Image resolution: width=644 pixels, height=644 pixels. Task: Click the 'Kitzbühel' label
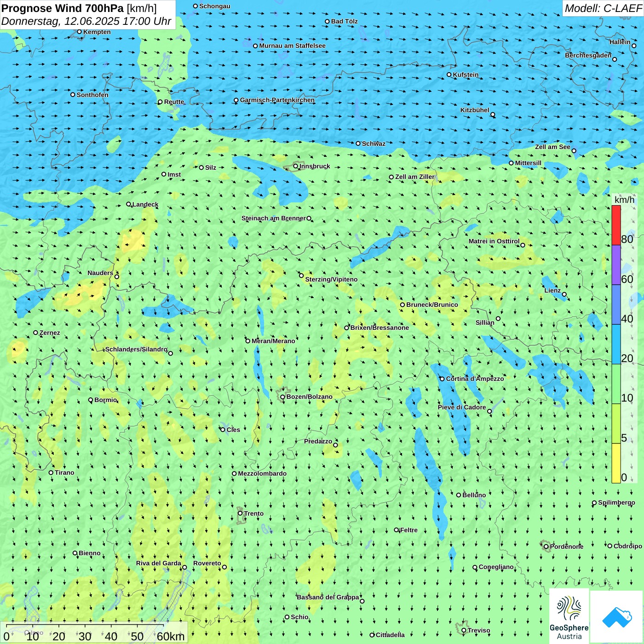(x=475, y=110)
